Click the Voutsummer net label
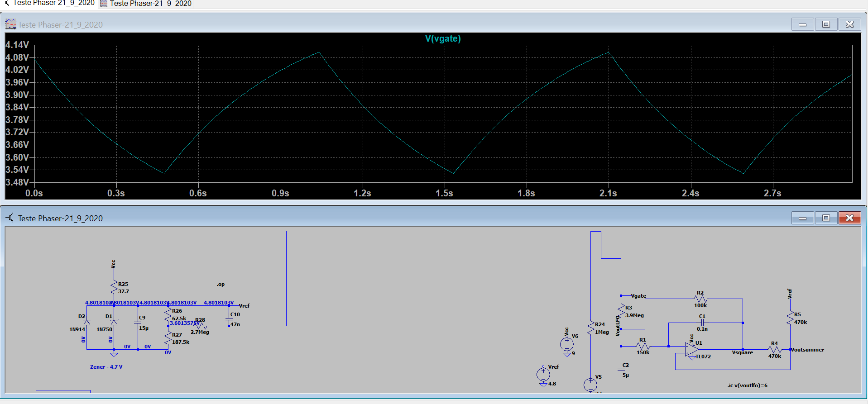 coord(808,350)
